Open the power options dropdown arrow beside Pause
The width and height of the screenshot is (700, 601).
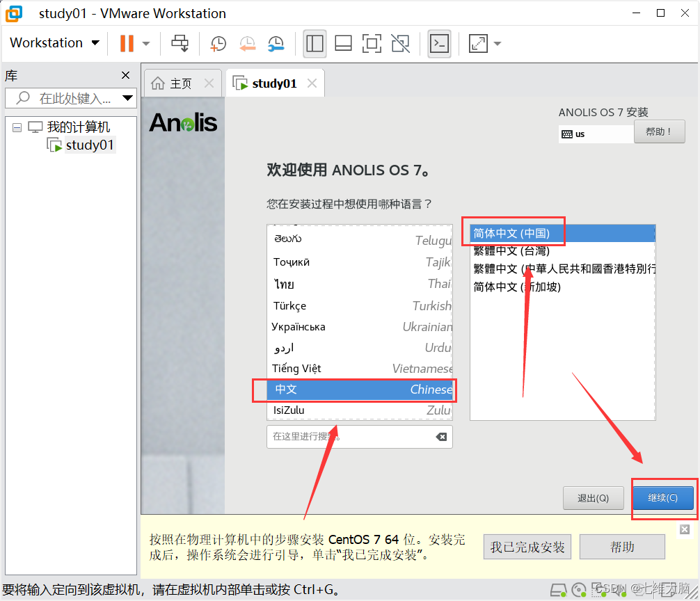(x=146, y=44)
